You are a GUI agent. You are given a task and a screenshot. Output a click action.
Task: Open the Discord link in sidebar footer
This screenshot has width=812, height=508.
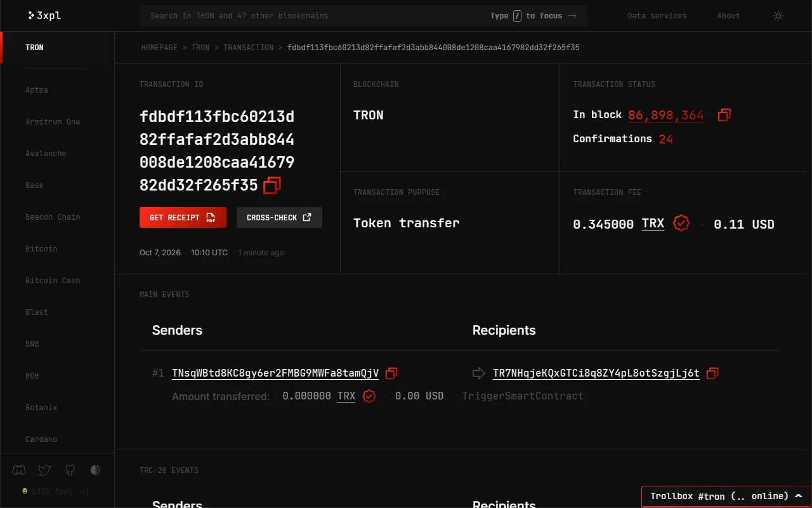[x=19, y=471]
